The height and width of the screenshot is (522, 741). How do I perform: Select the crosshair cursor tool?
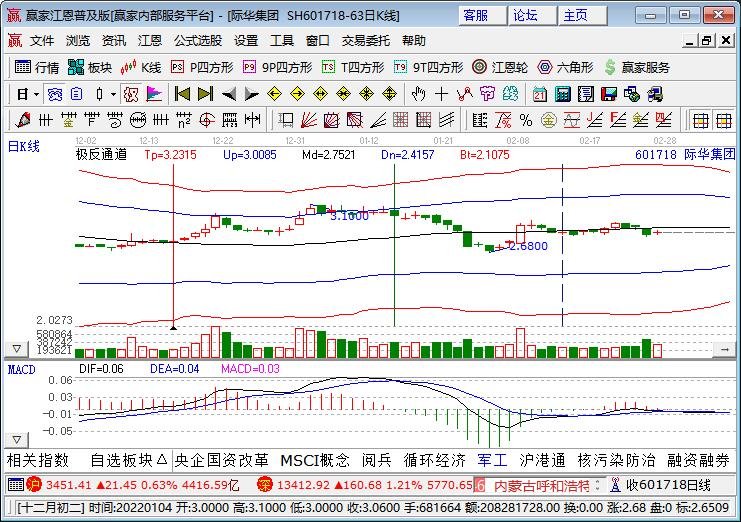tap(441, 94)
